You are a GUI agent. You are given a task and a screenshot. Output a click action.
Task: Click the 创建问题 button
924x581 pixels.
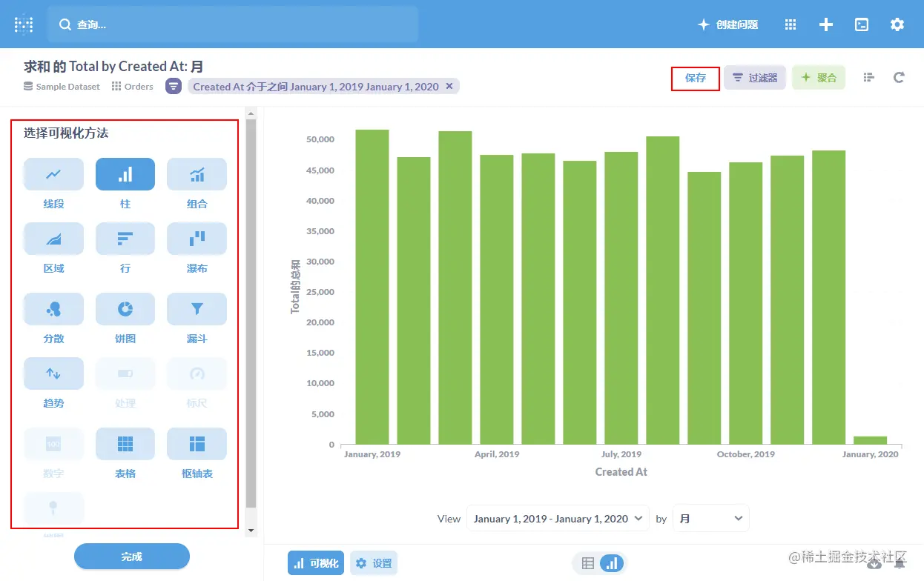pyautogui.click(x=728, y=24)
